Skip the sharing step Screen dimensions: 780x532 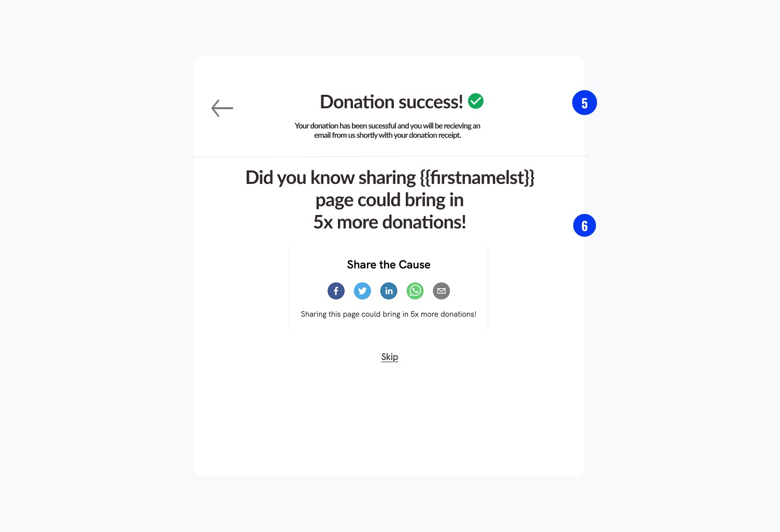(390, 357)
